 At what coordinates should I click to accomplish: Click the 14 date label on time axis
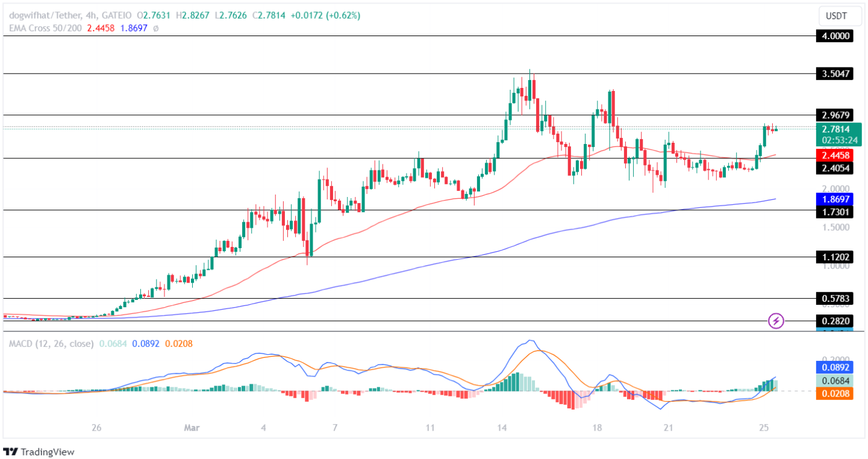(501, 428)
